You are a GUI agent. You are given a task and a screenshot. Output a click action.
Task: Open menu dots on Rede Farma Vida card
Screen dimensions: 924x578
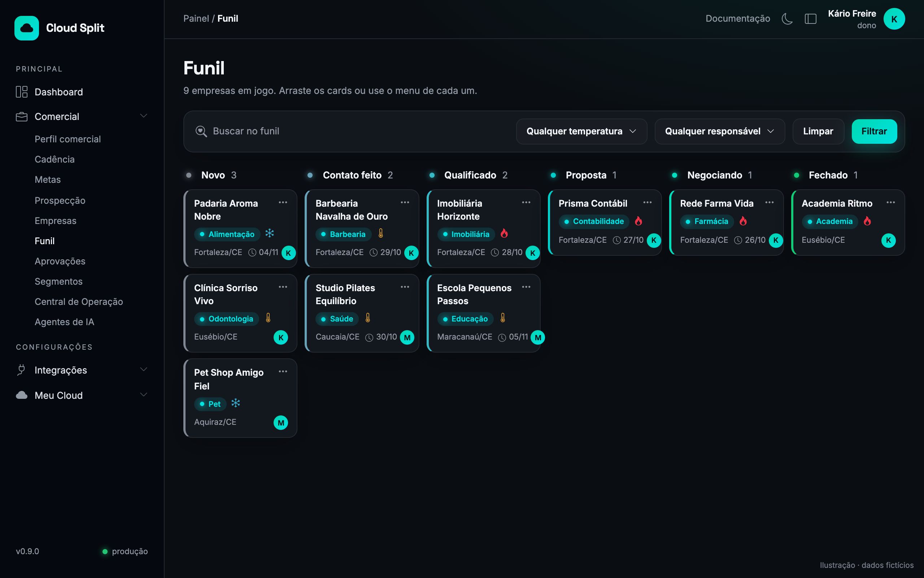770,202
